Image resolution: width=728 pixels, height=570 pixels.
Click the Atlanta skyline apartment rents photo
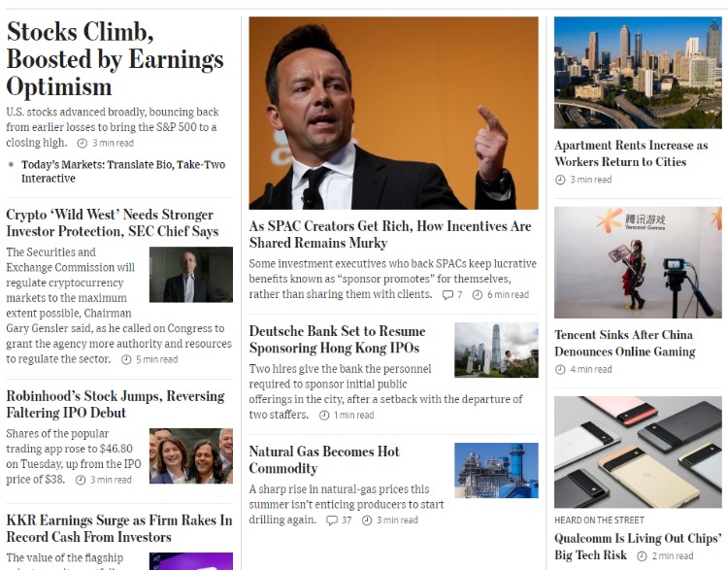pos(638,73)
